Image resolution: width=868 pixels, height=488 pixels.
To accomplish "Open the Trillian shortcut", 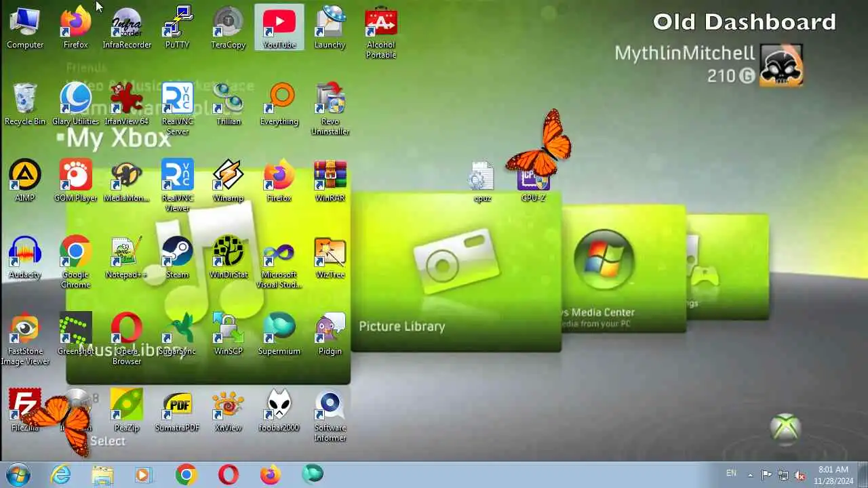I will click(229, 105).
